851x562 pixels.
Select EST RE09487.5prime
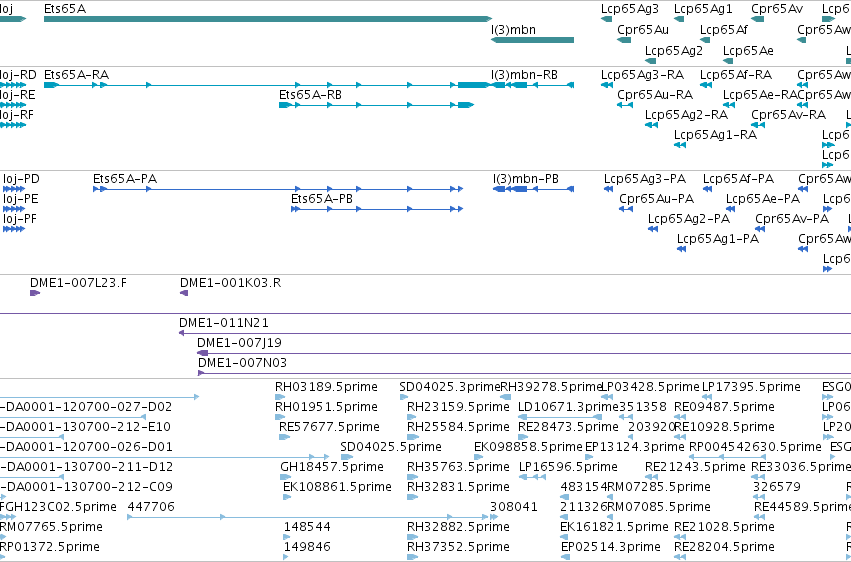tap(679, 417)
